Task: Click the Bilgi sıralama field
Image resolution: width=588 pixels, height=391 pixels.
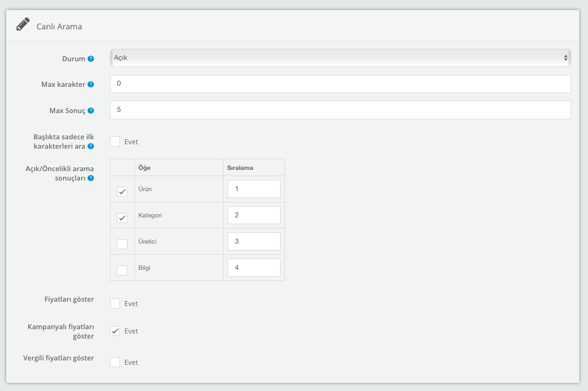Action: 254,267
